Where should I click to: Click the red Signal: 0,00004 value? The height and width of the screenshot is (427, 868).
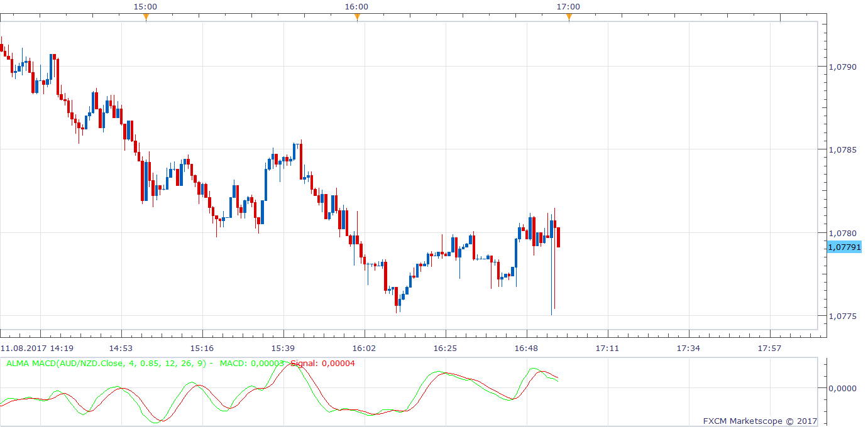point(322,363)
